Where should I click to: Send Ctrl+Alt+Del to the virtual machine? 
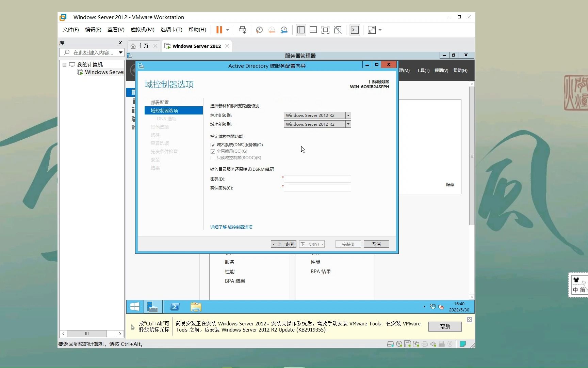(242, 30)
